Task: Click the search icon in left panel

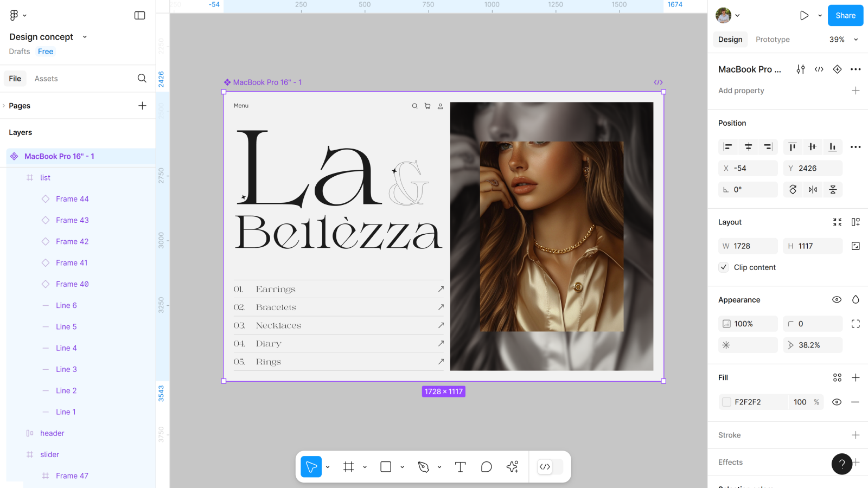Action: click(x=142, y=79)
